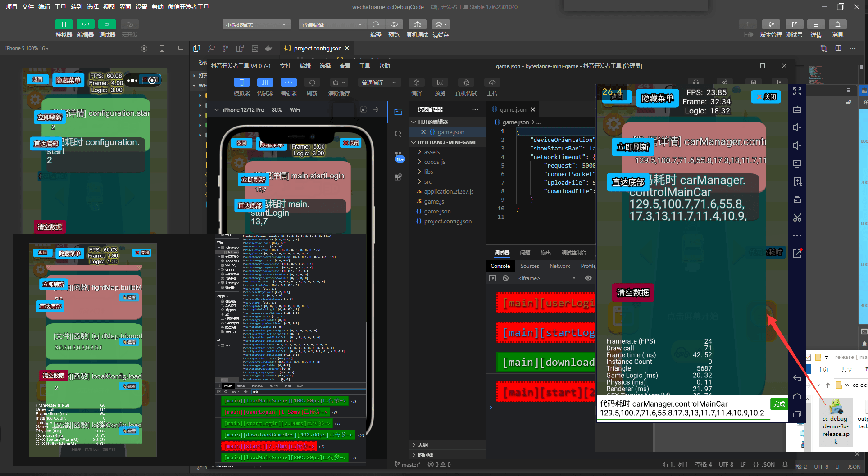This screenshot has width=868, height=476.
Task: Collapse the BYTEDANCE-MINI-GAME tree root
Action: pyautogui.click(x=447, y=142)
